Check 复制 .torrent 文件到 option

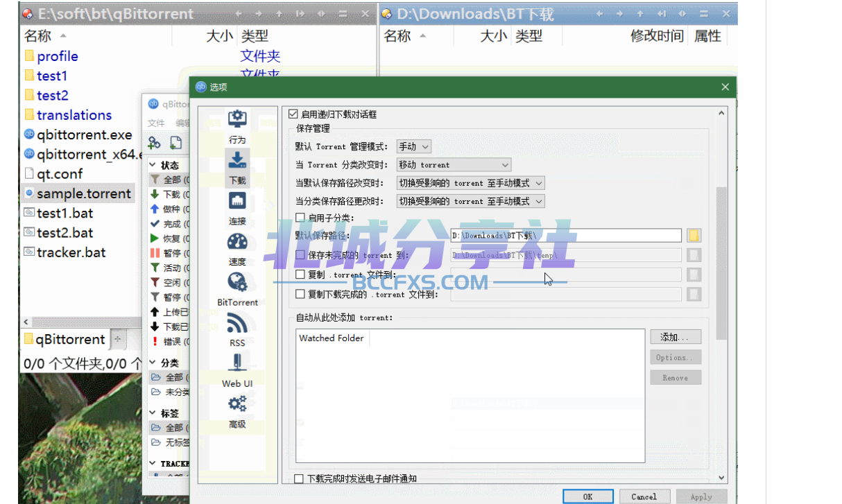point(300,275)
